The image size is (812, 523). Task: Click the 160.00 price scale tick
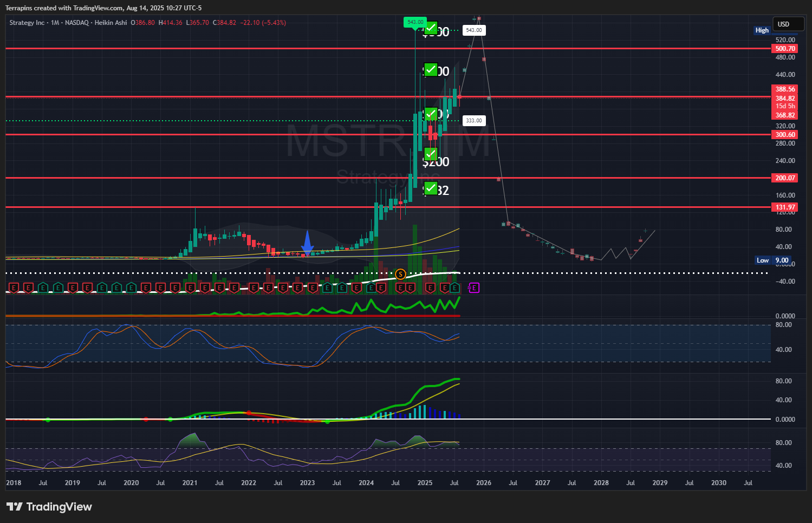pos(785,195)
